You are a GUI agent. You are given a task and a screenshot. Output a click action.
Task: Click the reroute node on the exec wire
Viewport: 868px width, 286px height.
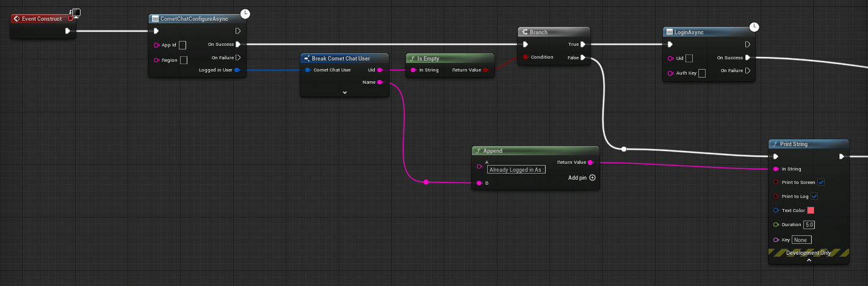(624, 148)
